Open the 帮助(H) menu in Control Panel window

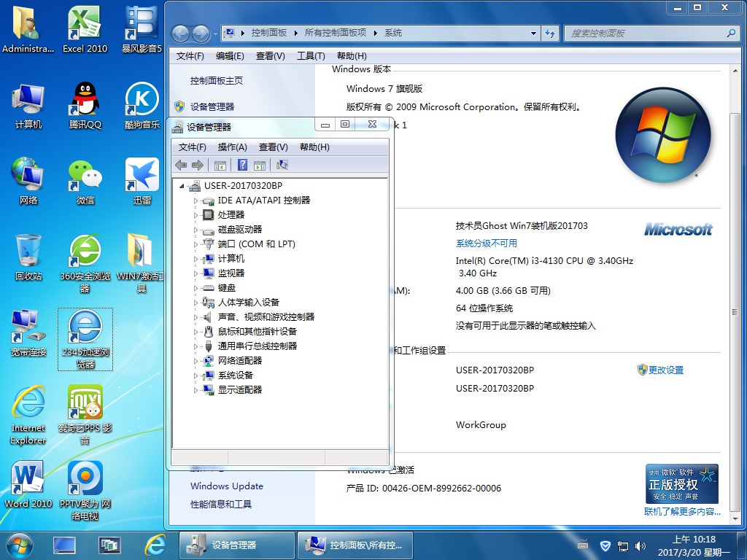[x=352, y=55]
